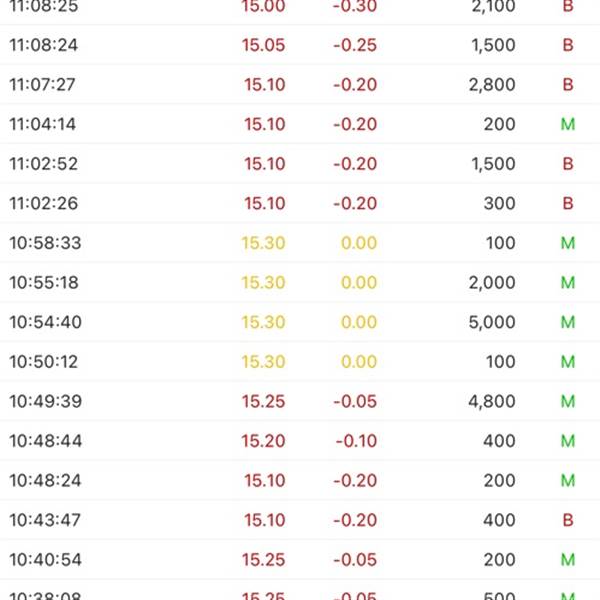Select the 11:08:24 trade row
This screenshot has width=600, height=600.
click(x=300, y=45)
